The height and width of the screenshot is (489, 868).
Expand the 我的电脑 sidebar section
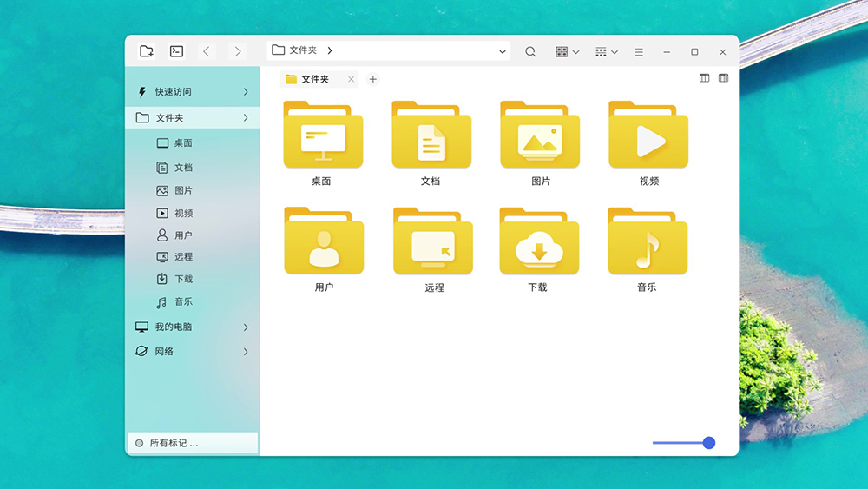point(246,327)
